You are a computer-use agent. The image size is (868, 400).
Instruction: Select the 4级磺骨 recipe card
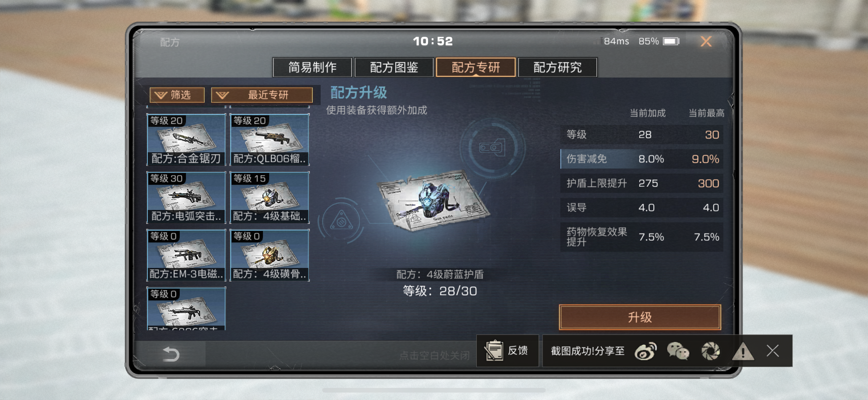(x=269, y=255)
